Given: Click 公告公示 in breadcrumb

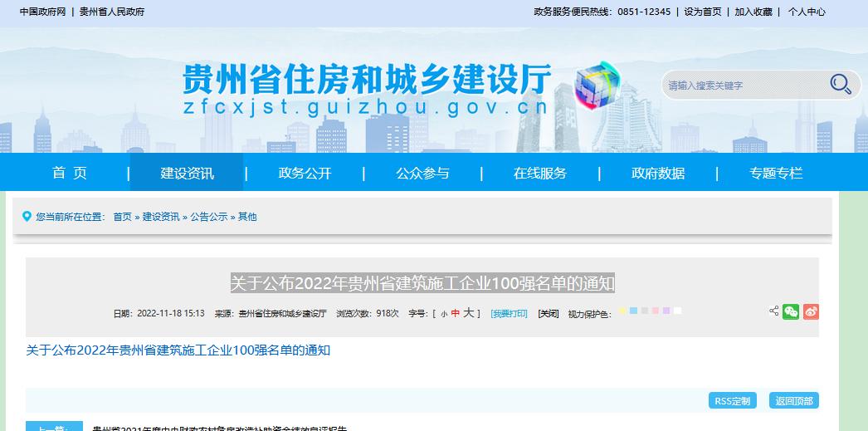Looking at the screenshot, I should [209, 217].
